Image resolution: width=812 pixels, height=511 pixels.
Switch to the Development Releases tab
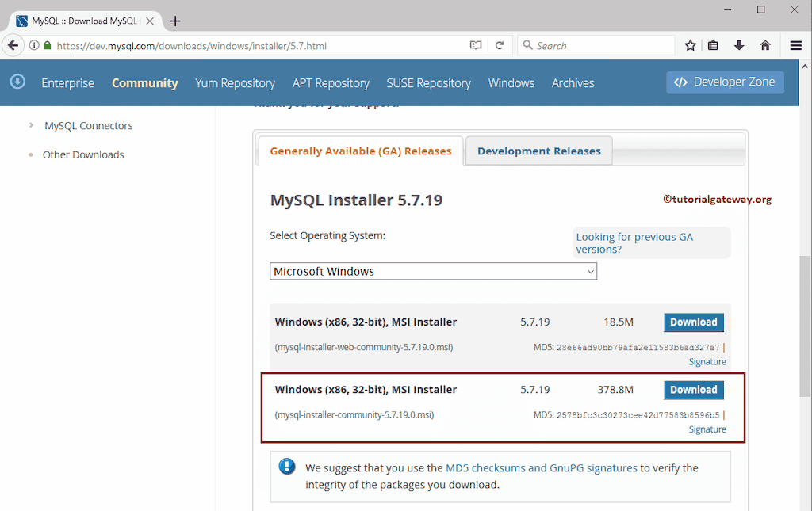[x=538, y=150]
